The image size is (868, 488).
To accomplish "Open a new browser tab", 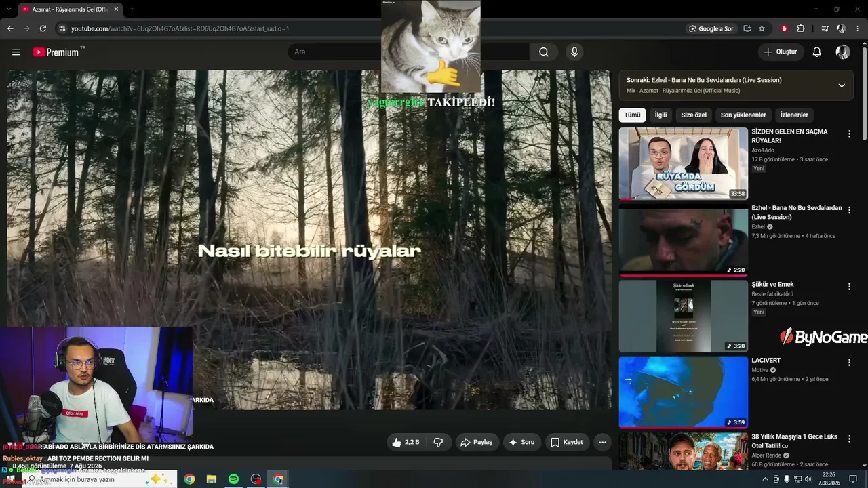I will (132, 9).
